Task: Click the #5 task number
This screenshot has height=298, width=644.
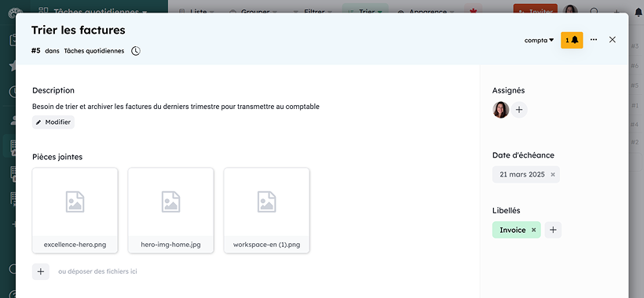Action: [35, 51]
